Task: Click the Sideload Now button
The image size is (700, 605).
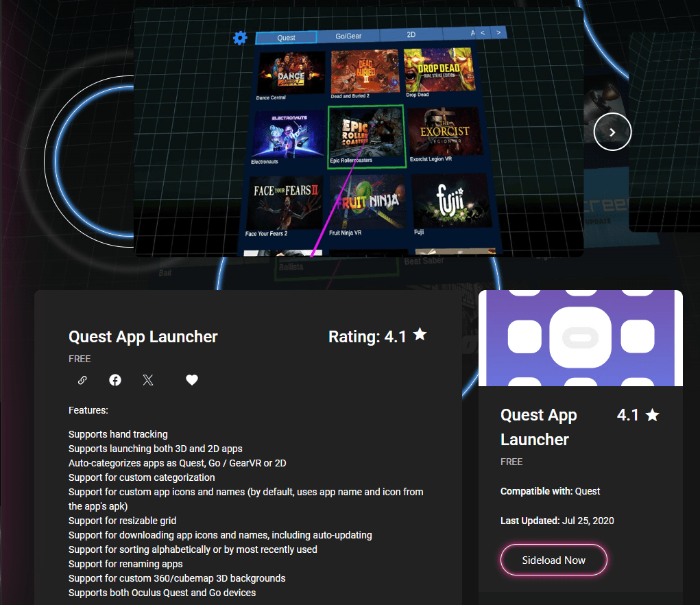Action: pyautogui.click(x=553, y=560)
